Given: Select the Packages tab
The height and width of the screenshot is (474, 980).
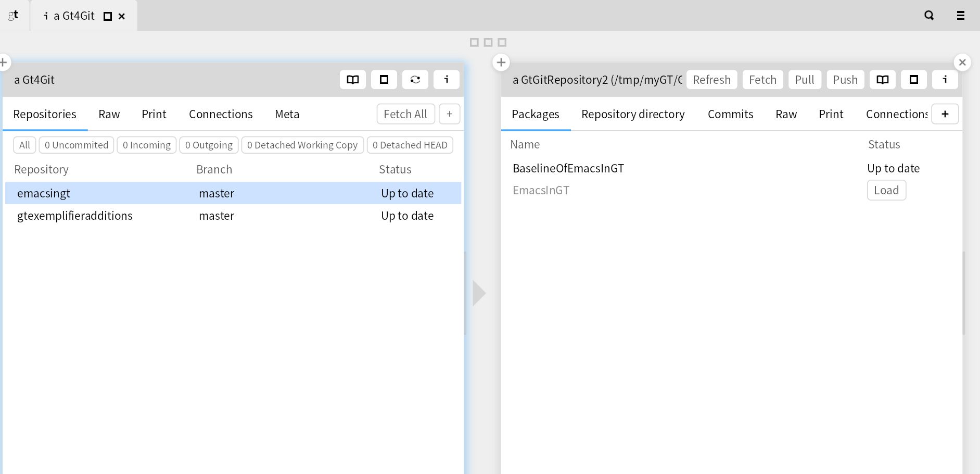Looking at the screenshot, I should (536, 114).
